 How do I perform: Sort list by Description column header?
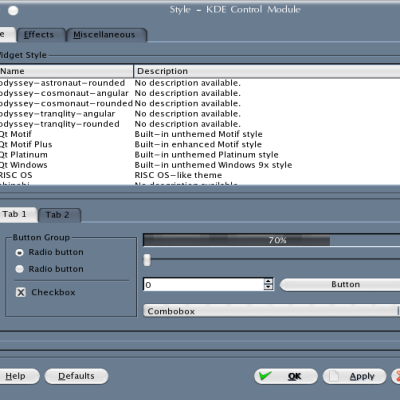coord(267,71)
